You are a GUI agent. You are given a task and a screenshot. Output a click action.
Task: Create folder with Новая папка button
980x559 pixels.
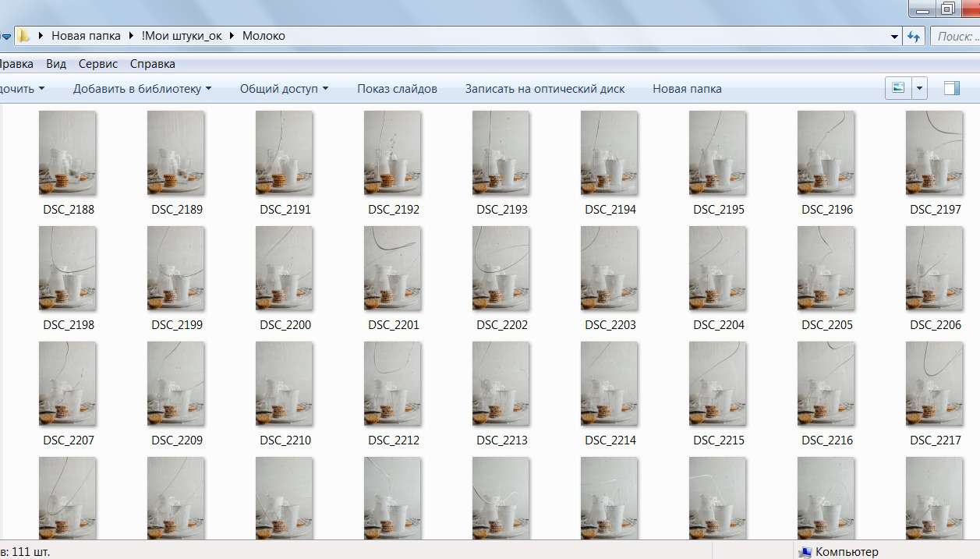pos(687,89)
